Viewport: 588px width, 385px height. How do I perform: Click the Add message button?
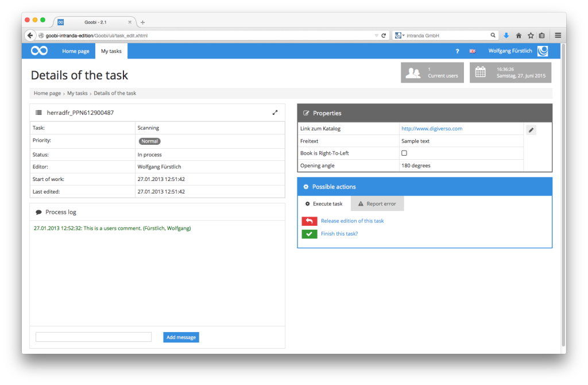pyautogui.click(x=181, y=337)
